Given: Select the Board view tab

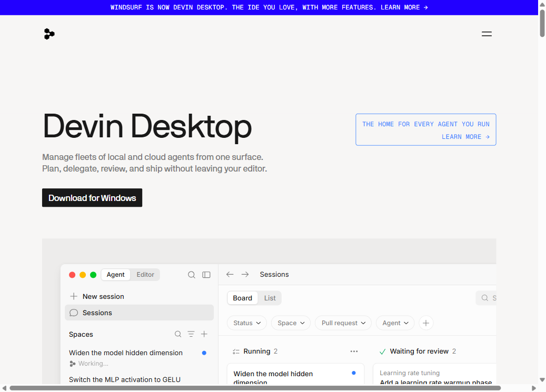Looking at the screenshot, I should (242, 298).
